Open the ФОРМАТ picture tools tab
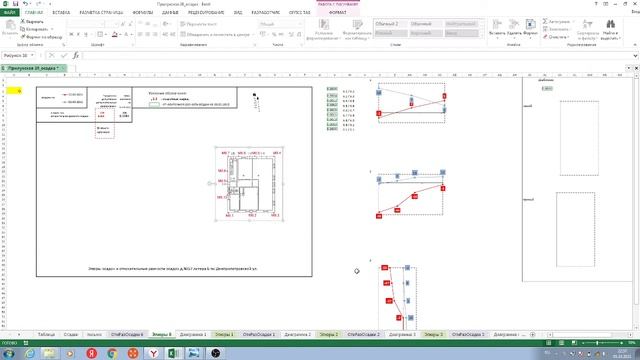 coord(338,13)
